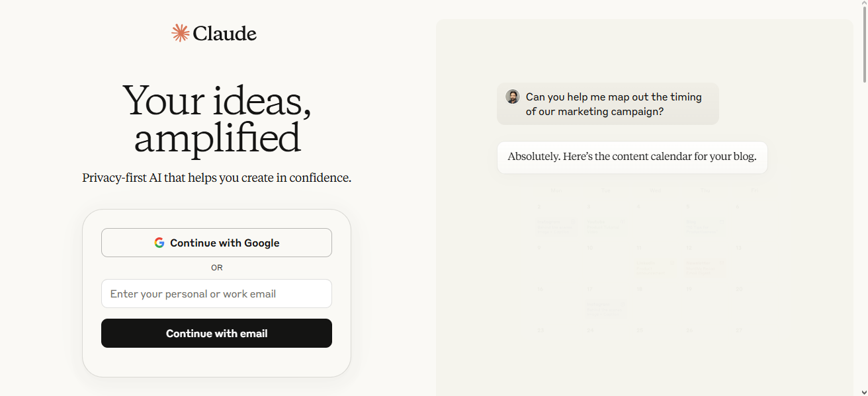The image size is (868, 396).
Task: Click the OR divider label
Action: (216, 268)
